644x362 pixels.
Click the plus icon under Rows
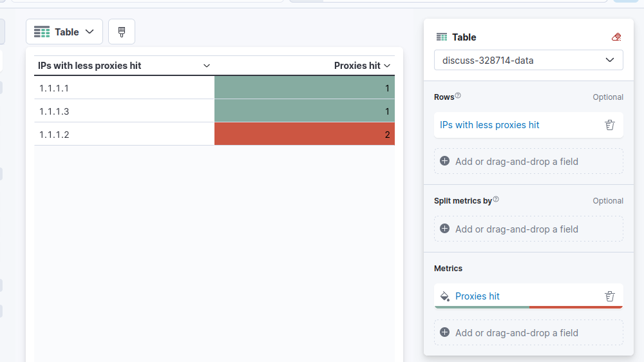click(x=444, y=161)
